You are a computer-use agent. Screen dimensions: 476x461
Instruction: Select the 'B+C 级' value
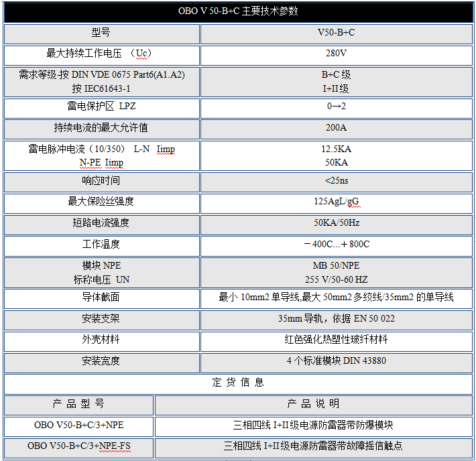[336, 74]
